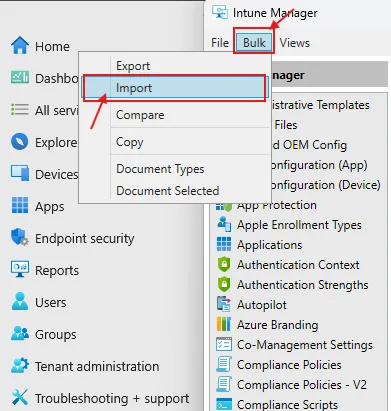Viewport: 391px width, 411px height.
Task: Select Compare in the Bulk menu
Action: [x=175, y=115]
